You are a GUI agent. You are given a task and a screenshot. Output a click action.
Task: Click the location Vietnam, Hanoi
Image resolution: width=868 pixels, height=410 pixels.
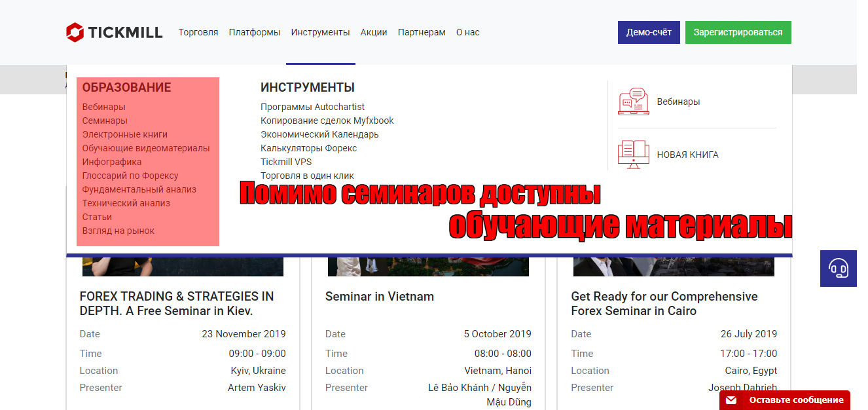click(x=498, y=370)
